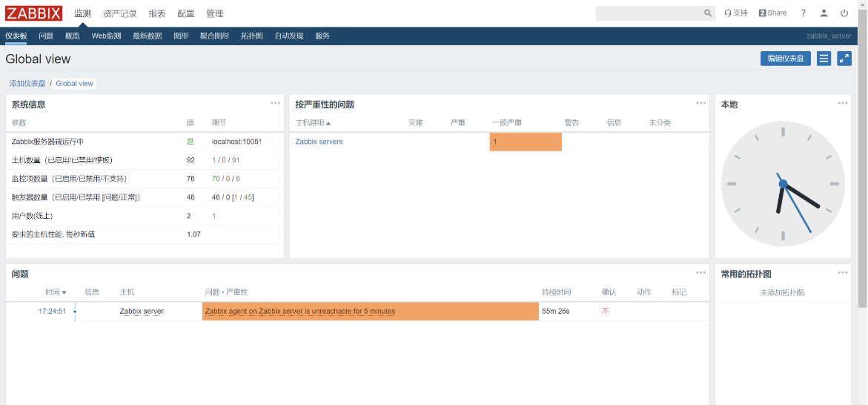Select the Web监测 submenu tab

[x=106, y=36]
